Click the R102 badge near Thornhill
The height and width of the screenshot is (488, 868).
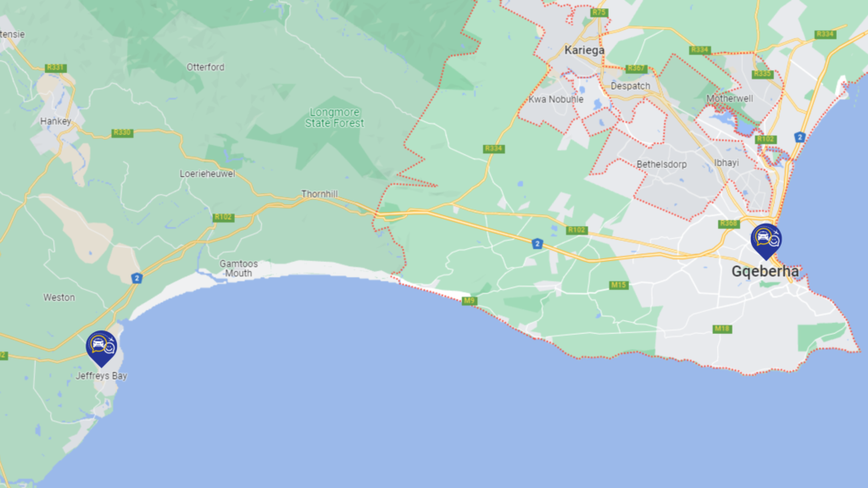click(x=223, y=218)
